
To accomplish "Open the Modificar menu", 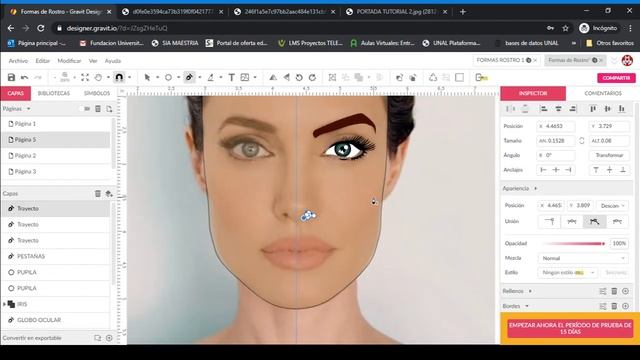I will tap(69, 61).
